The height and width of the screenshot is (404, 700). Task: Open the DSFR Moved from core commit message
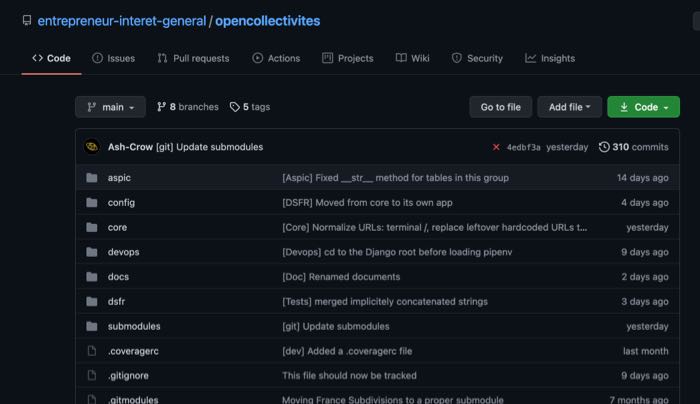(367, 203)
